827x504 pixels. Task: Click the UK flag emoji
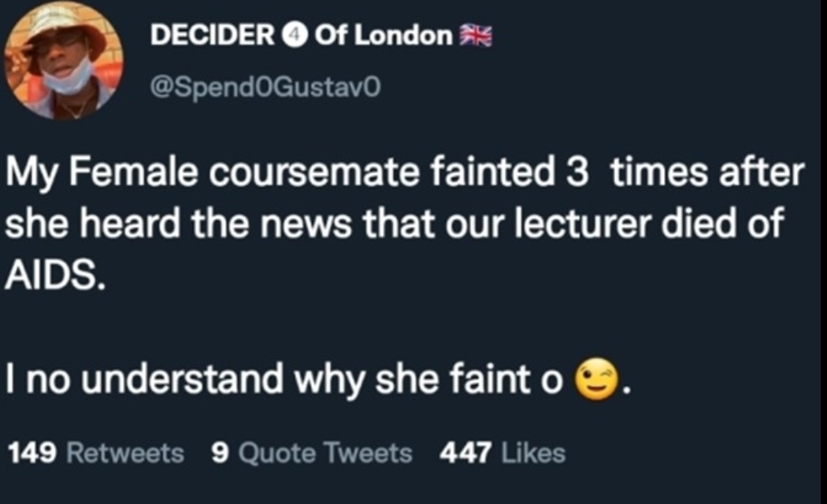click(x=477, y=36)
